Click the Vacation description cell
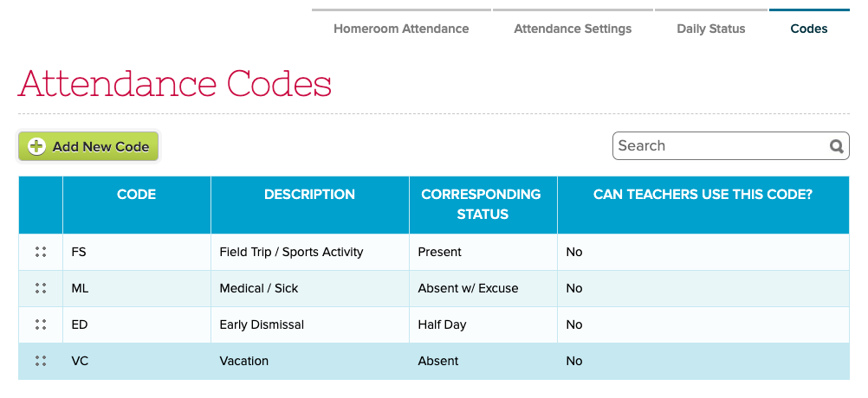Image resolution: width=868 pixels, height=398 pixels. 244,361
